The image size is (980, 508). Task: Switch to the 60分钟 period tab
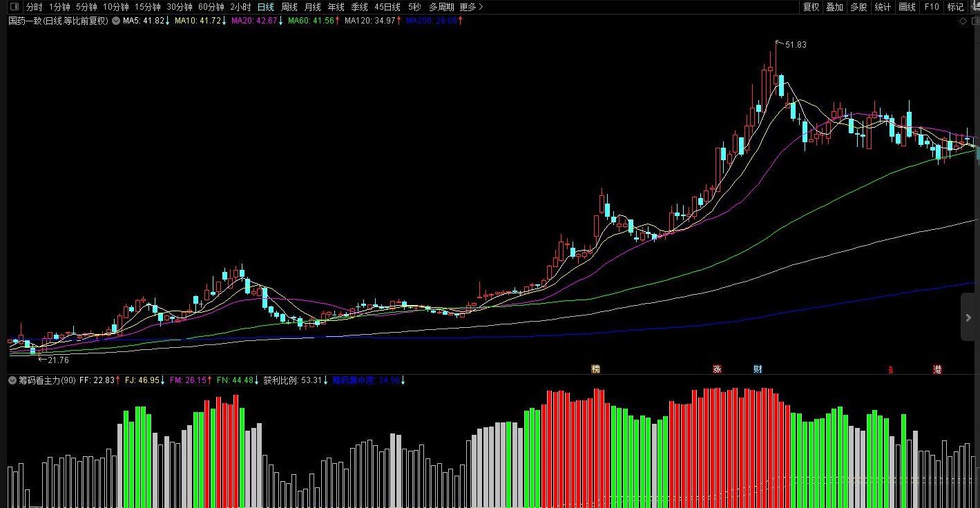[x=211, y=7]
